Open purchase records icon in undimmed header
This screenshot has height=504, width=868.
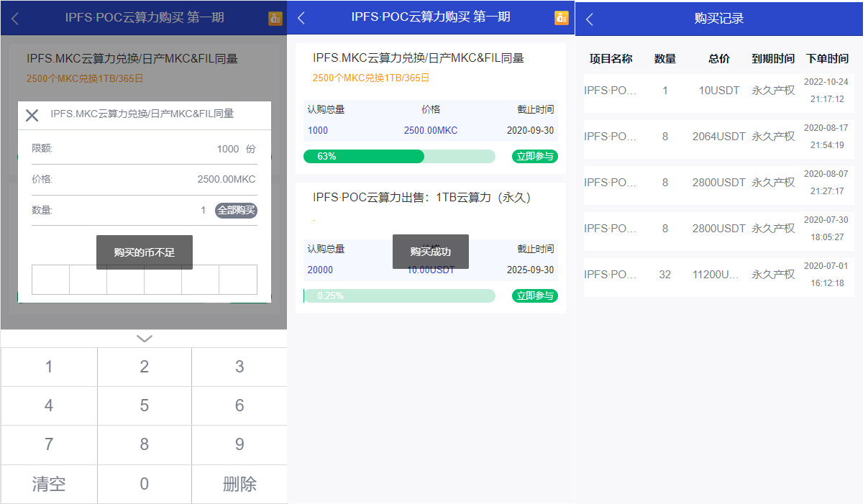562,18
